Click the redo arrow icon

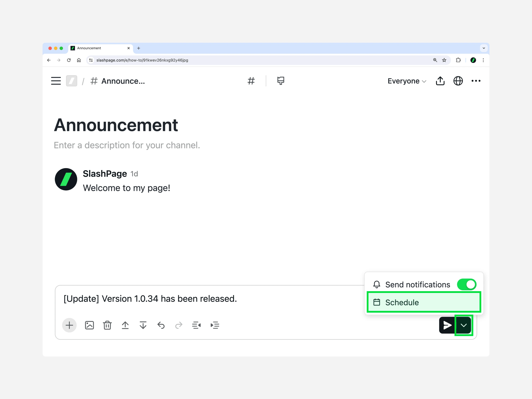[179, 325]
